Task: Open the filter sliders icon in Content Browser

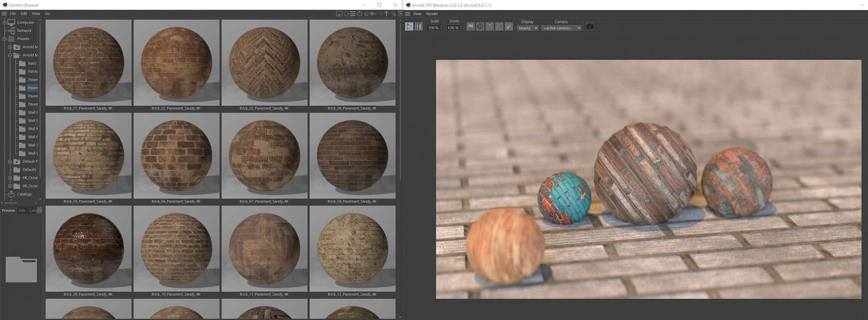Action: tap(352, 14)
